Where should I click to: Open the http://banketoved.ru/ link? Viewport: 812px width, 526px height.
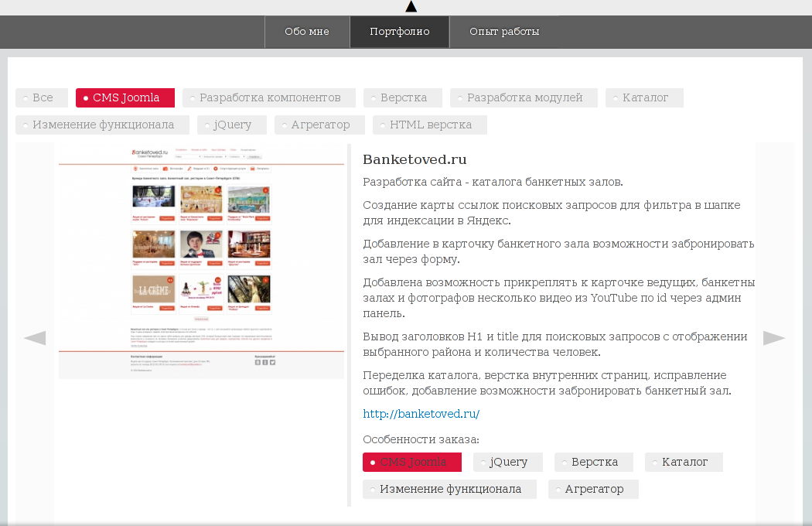(x=421, y=414)
